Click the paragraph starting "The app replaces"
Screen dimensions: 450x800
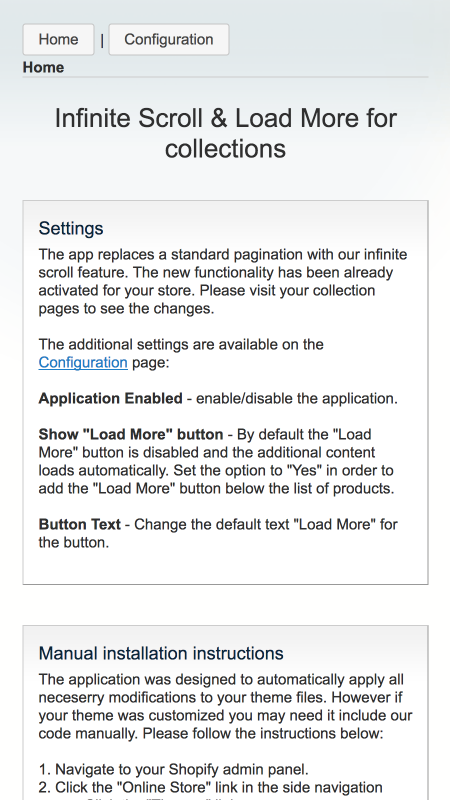[223, 282]
